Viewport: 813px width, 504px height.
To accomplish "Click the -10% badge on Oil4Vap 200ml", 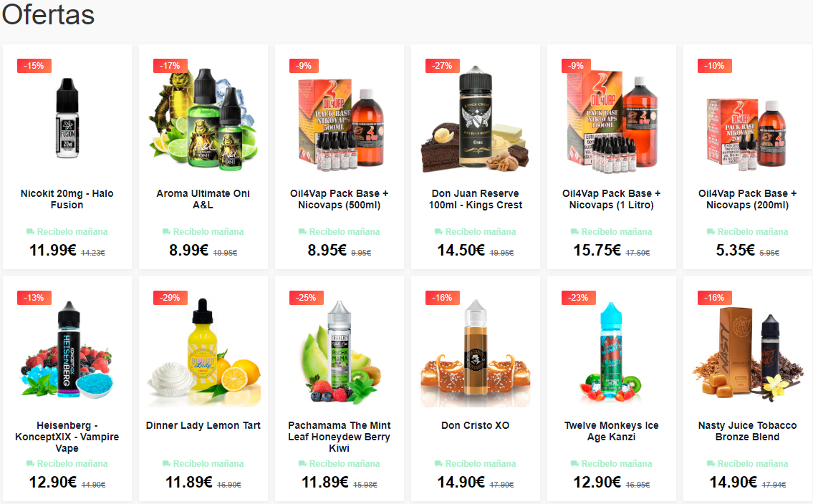I will coord(713,66).
